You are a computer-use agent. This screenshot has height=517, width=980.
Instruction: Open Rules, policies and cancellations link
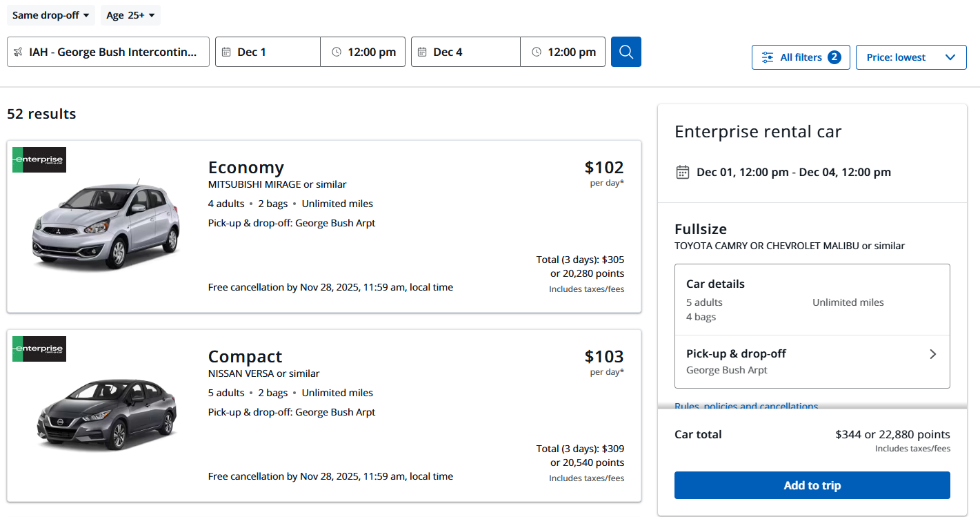[x=746, y=406]
